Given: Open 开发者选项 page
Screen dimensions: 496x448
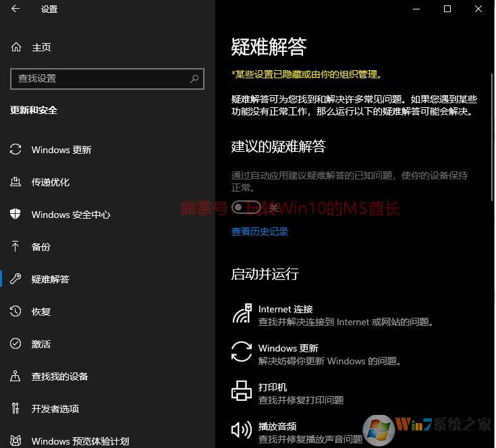Looking at the screenshot, I should [55, 409].
